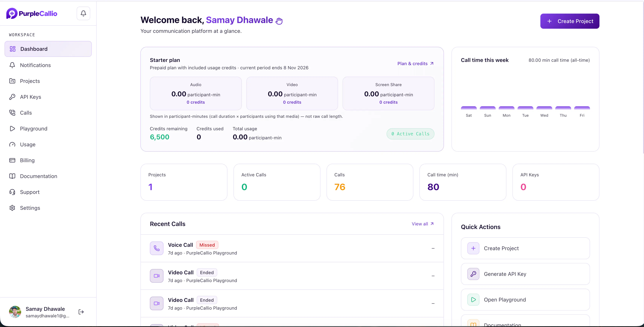Click the Calls stat card showing 76
Screen dimensions: 644x327
pos(370,182)
